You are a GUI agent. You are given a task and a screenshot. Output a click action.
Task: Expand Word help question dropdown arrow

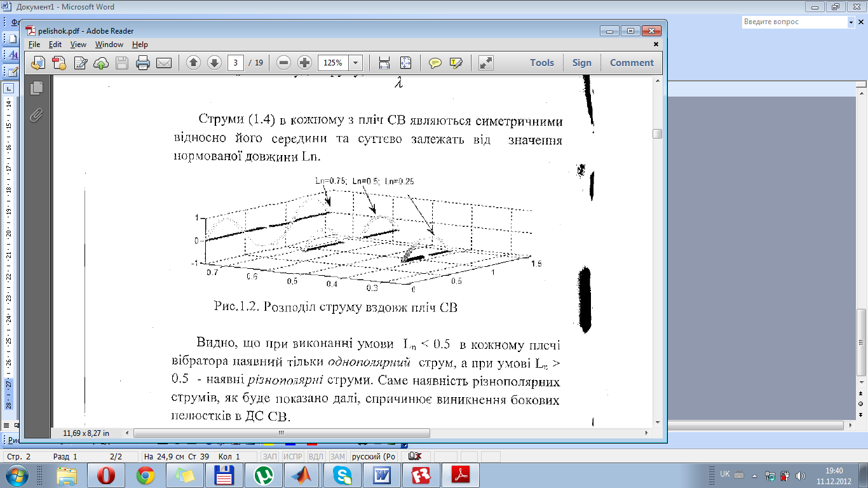(x=851, y=22)
